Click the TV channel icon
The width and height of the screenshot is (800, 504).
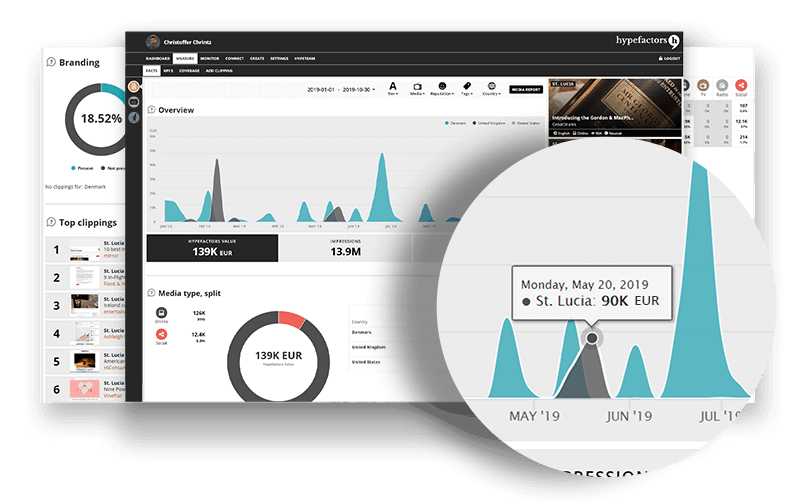tap(705, 87)
